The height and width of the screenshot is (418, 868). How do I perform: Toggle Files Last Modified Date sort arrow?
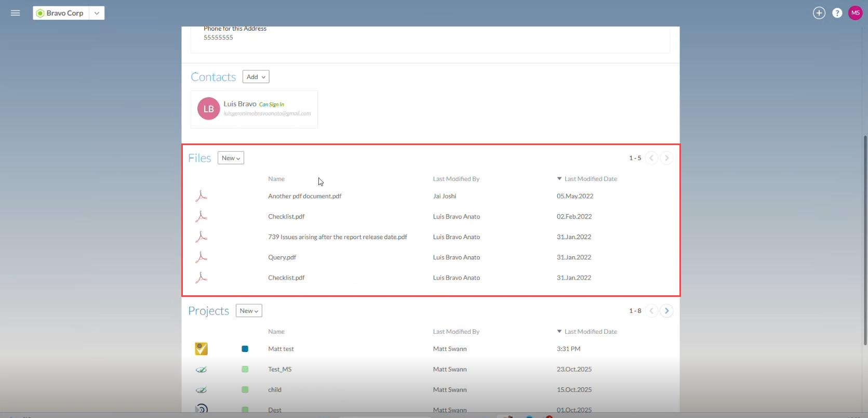click(559, 179)
